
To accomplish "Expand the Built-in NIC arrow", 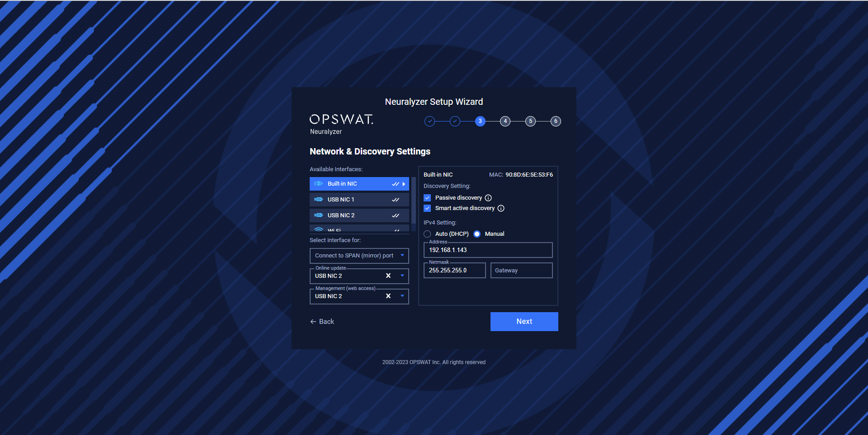I will (404, 184).
